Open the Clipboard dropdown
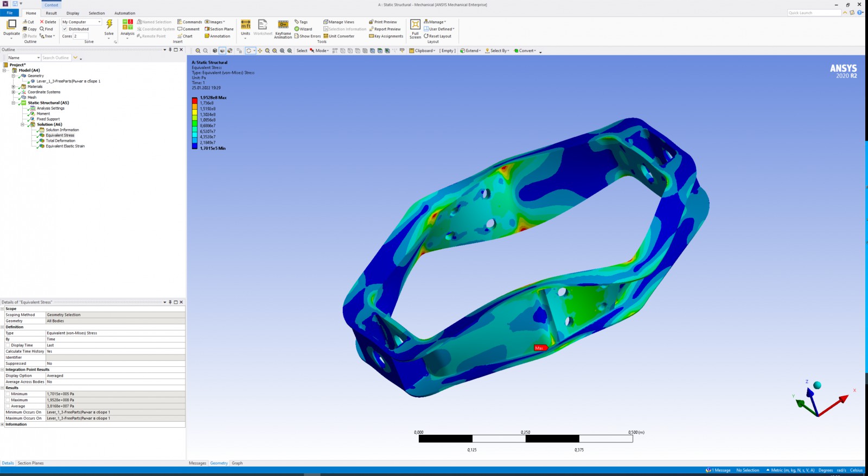This screenshot has width=868, height=476. click(x=423, y=51)
